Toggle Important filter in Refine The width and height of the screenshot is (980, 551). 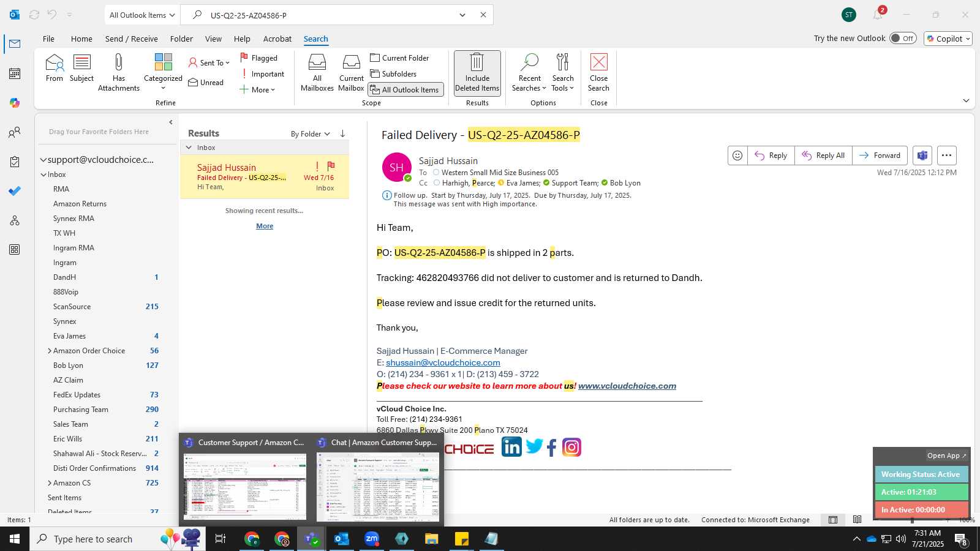[x=263, y=73]
